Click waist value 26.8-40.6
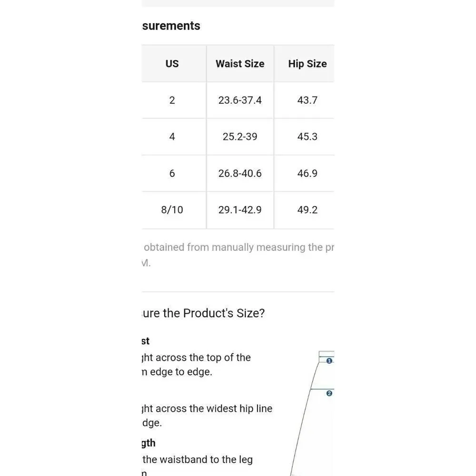 click(x=240, y=174)
